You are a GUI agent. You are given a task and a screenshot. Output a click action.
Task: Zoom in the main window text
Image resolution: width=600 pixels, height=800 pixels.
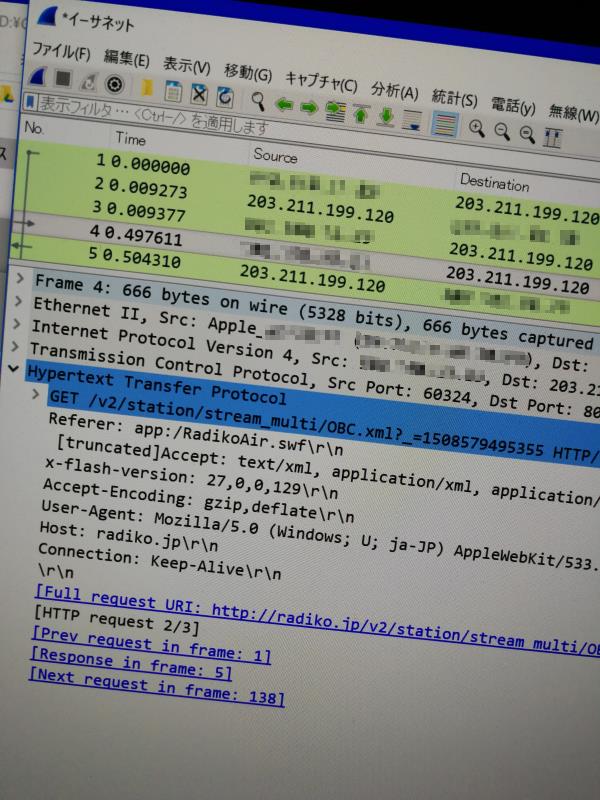[477, 129]
